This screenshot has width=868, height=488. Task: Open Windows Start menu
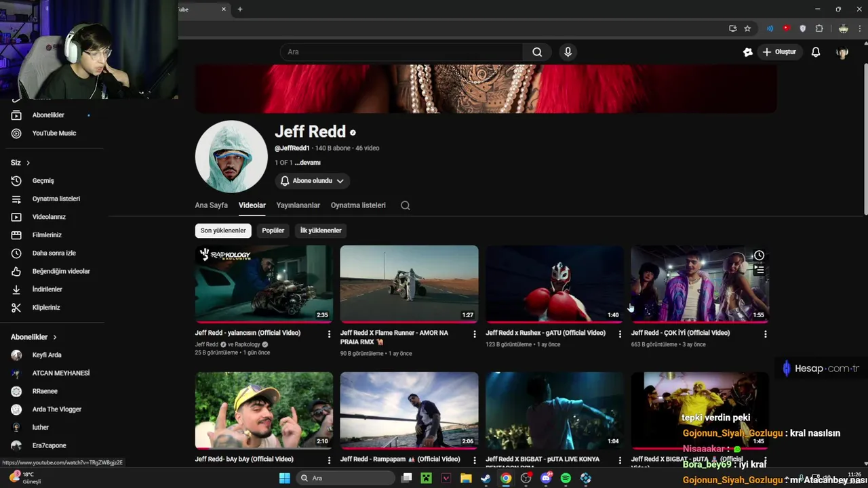click(285, 478)
